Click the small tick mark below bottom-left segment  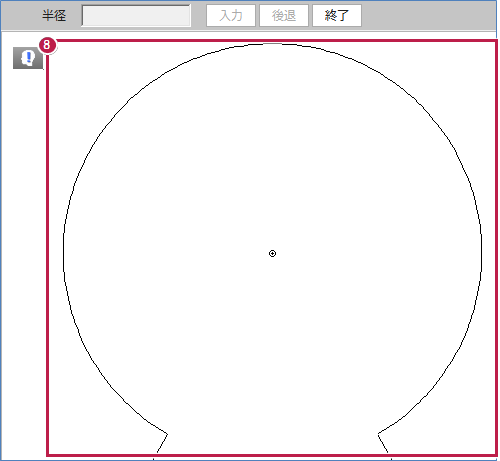(x=153, y=459)
